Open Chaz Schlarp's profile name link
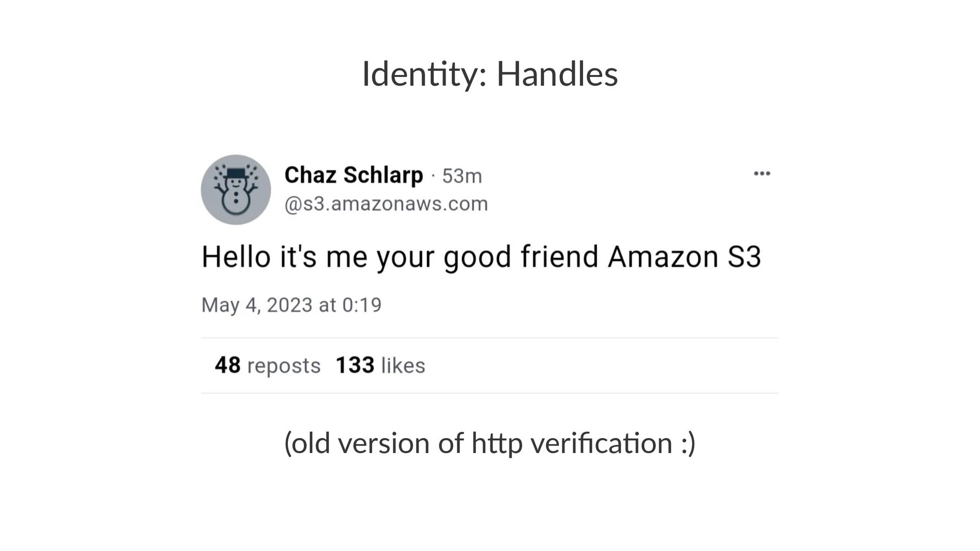Viewport: 980px width, 551px height. 354,175
